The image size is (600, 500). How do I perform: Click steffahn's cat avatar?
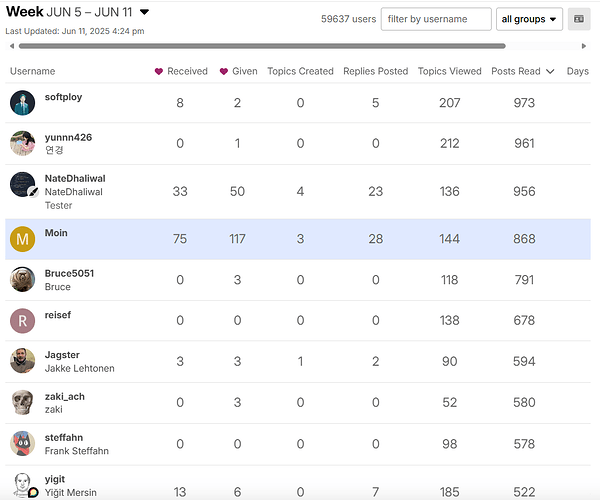pyautogui.click(x=22, y=443)
